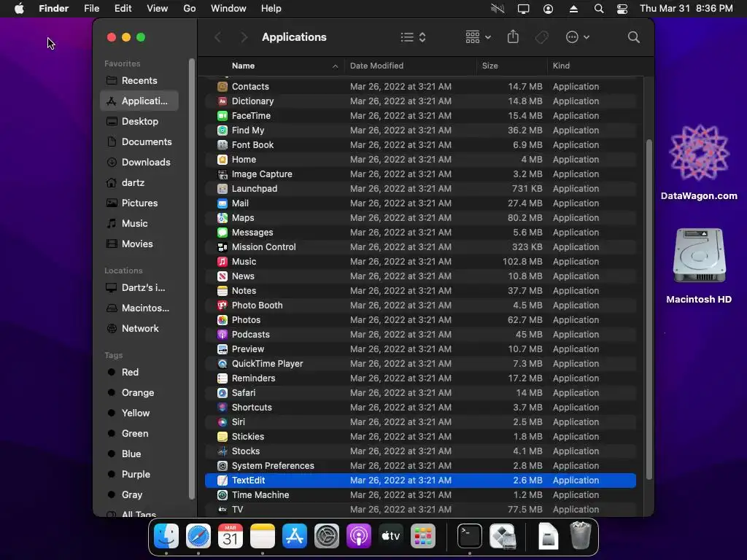Open Launchpad from the Dock
This screenshot has height=560, width=747.
423,536
